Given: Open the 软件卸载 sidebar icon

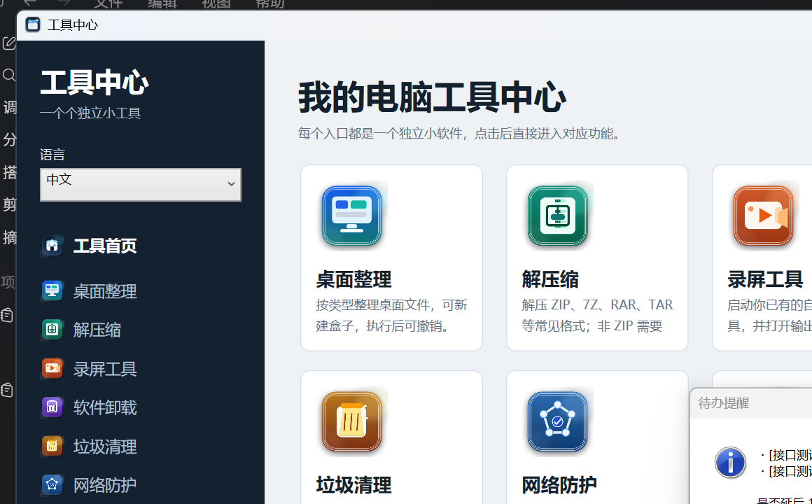Looking at the screenshot, I should 52,407.
